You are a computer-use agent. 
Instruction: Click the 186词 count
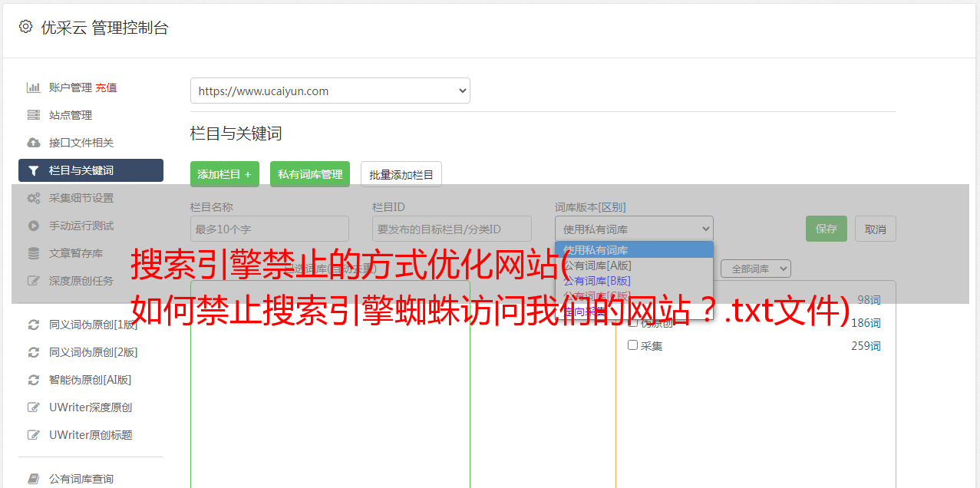[866, 323]
